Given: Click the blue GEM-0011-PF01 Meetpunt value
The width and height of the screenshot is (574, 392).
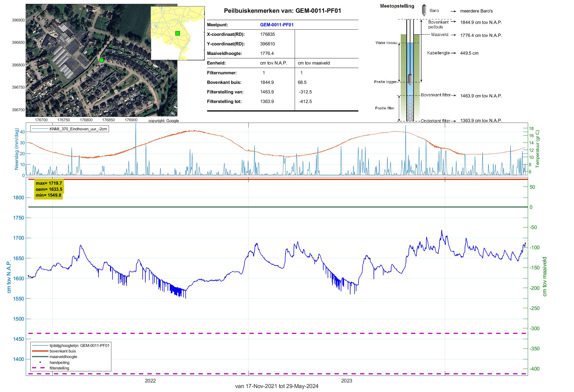Looking at the screenshot, I should click(x=277, y=25).
